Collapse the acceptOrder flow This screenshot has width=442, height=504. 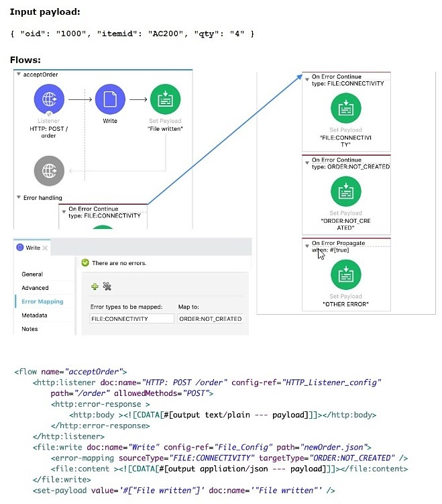click(x=19, y=74)
